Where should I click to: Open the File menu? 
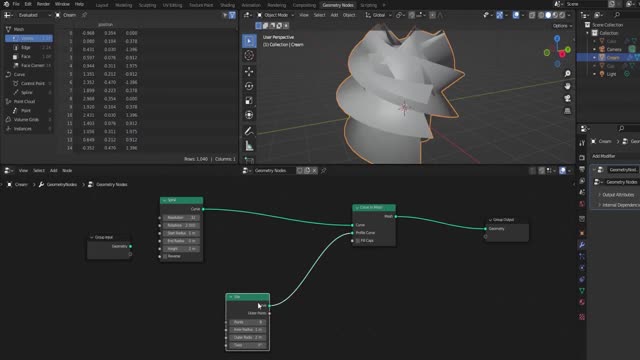pyautogui.click(x=16, y=4)
